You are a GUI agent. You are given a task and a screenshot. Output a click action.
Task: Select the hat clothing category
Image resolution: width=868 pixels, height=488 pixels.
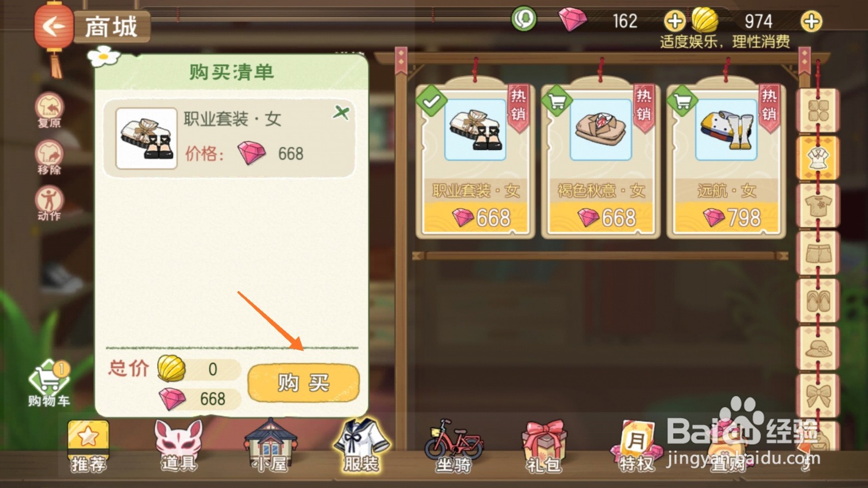click(818, 348)
